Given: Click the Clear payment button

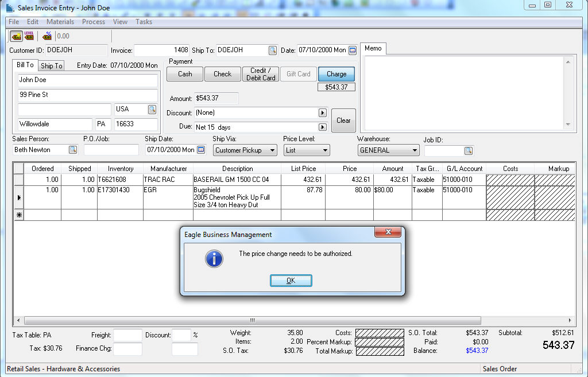Looking at the screenshot, I should click(343, 121).
